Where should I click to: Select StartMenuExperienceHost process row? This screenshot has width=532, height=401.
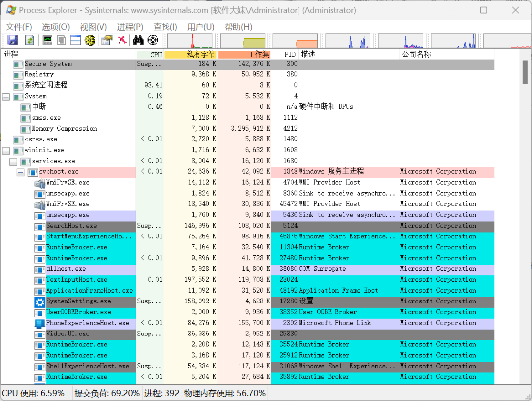pyautogui.click(x=248, y=236)
